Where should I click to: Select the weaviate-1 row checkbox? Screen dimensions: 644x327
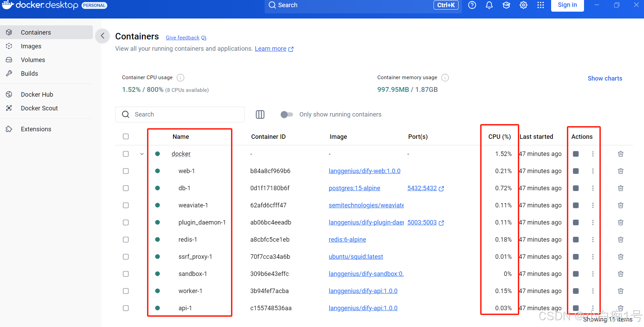(x=126, y=205)
